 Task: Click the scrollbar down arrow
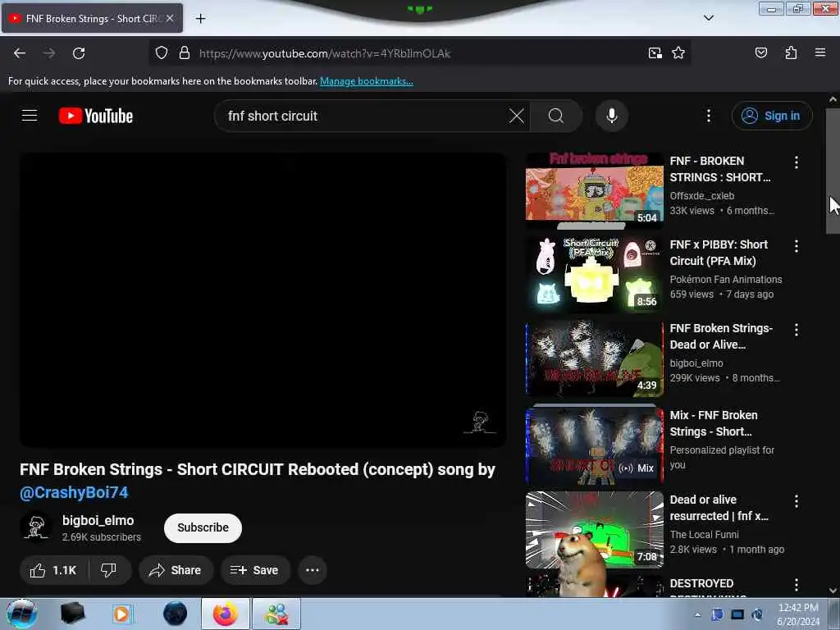coord(833,591)
